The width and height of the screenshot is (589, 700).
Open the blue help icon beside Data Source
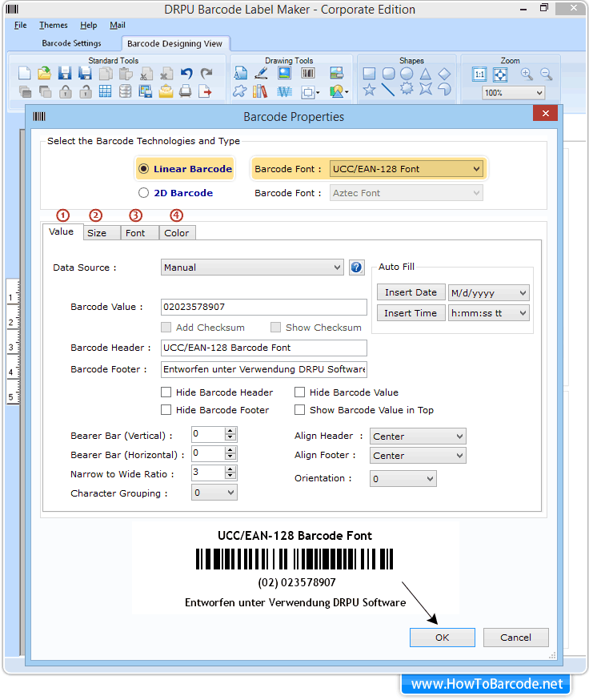click(x=357, y=268)
